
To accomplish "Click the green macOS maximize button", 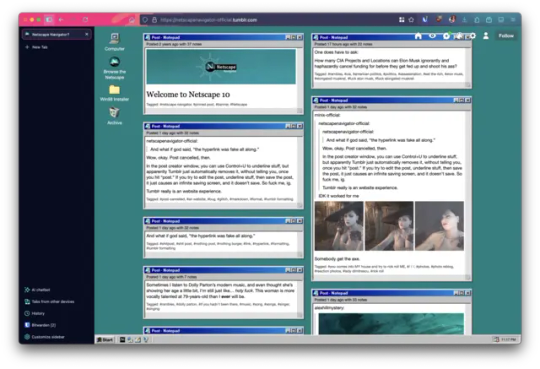I will (39, 20).
